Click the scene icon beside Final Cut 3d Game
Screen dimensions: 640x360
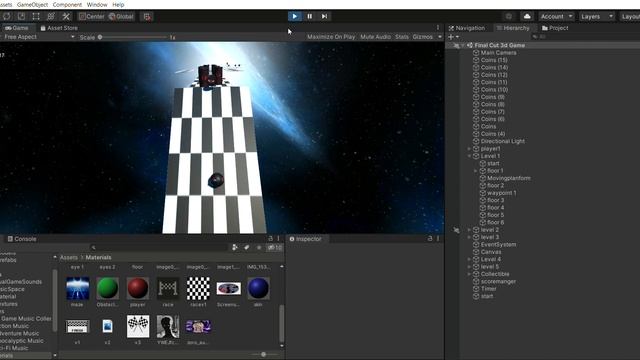pos(470,45)
